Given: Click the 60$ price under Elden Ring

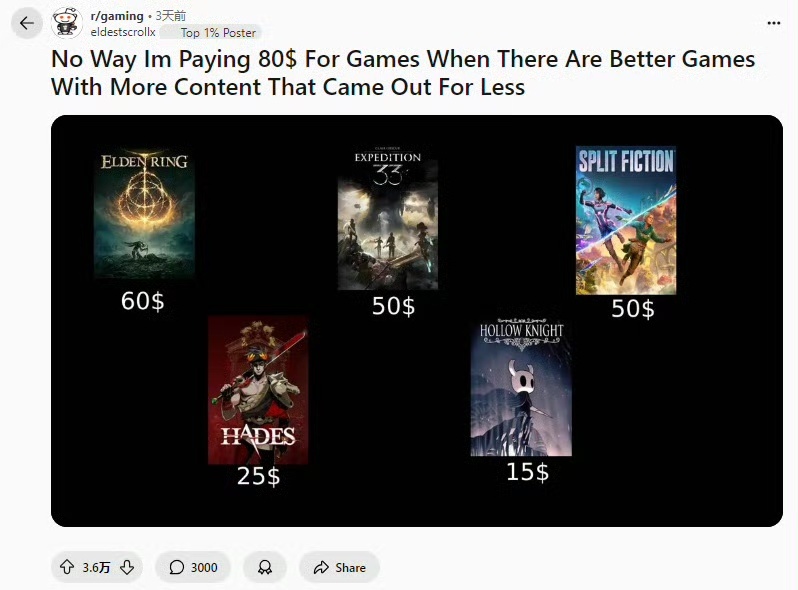Looking at the screenshot, I should [x=142, y=301].
